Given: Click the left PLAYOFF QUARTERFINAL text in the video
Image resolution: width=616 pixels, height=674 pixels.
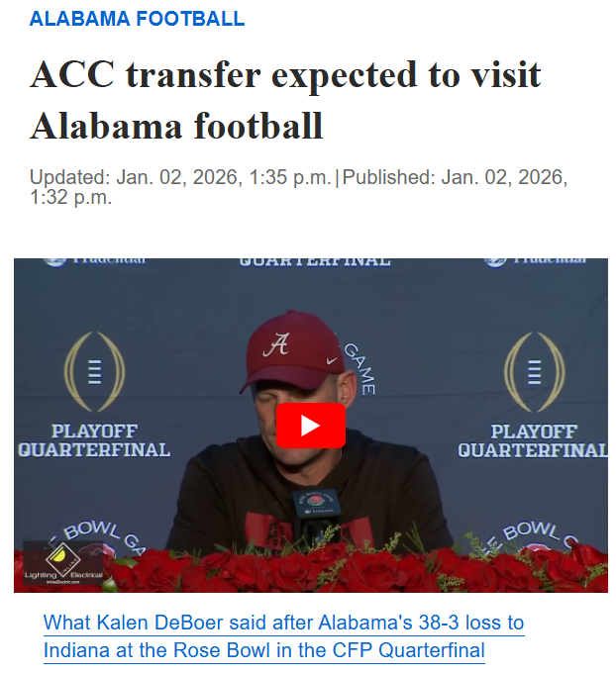Looking at the screenshot, I should 94,440.
